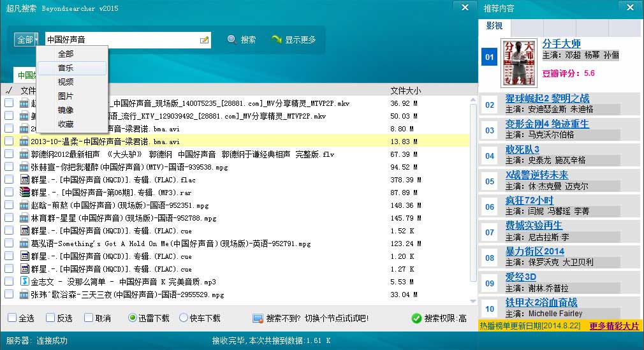Click the magnifier search icon

pyautogui.click(x=232, y=40)
